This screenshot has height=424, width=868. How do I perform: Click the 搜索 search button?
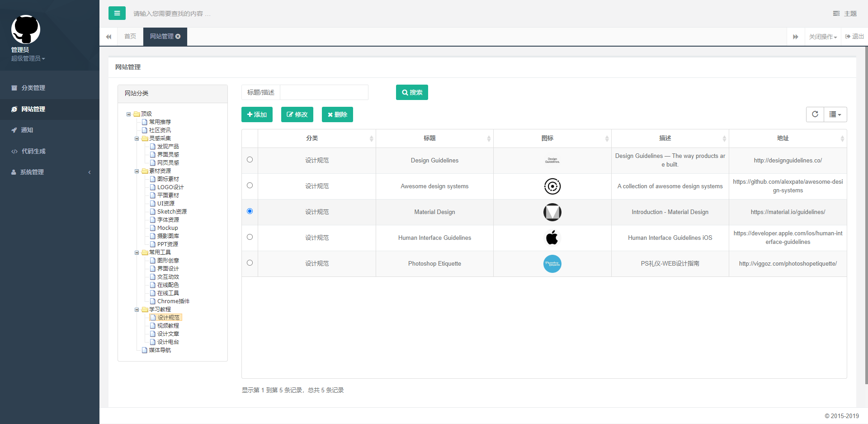[x=412, y=92]
